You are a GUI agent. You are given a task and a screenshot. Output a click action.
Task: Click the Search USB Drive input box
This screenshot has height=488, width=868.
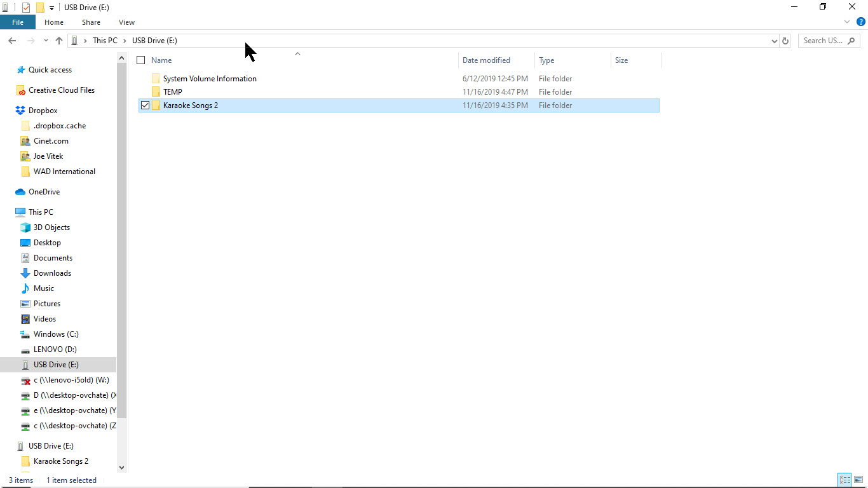point(829,41)
